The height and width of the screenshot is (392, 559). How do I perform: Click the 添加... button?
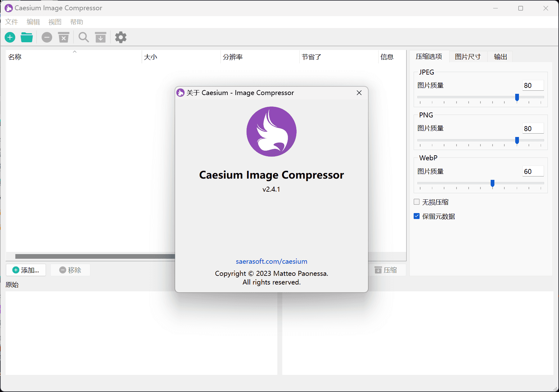click(26, 270)
